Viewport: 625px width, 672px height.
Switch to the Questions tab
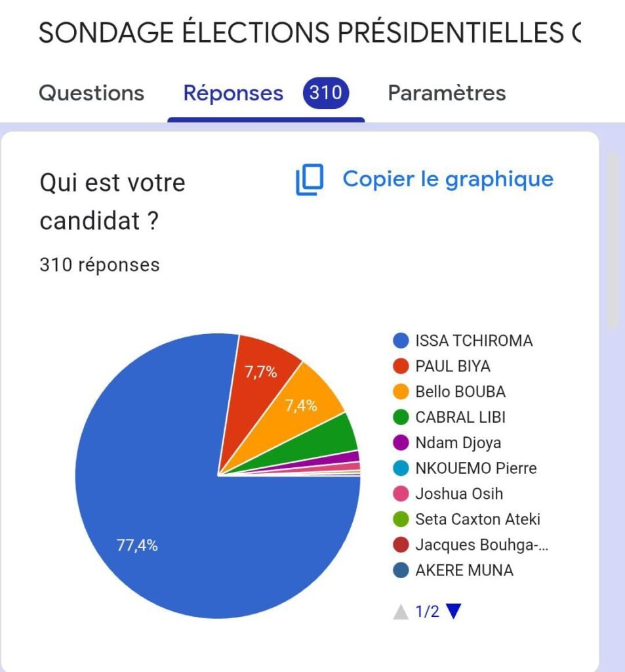91,93
